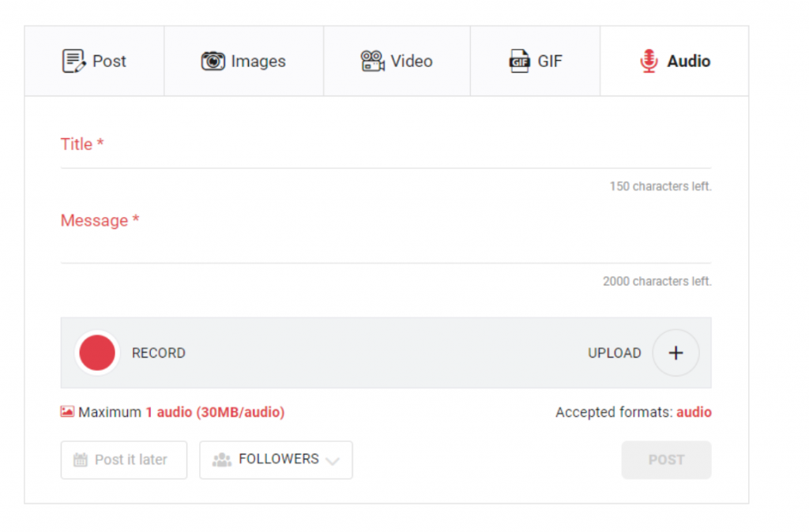Viewport: 809px width, 532px height.
Task: Click the UPLOAD text label
Action: [614, 354]
